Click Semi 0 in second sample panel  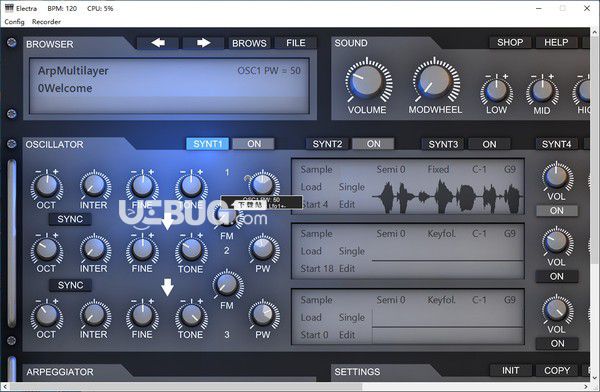click(391, 234)
